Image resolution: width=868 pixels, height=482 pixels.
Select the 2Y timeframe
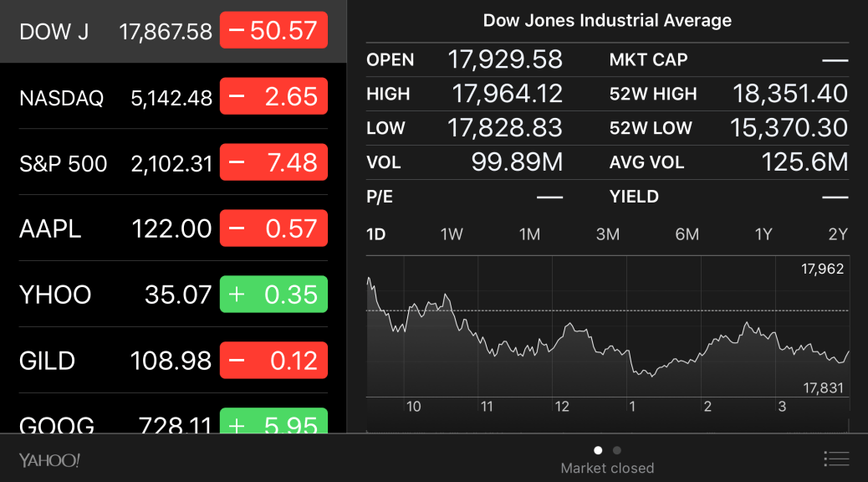click(x=838, y=234)
